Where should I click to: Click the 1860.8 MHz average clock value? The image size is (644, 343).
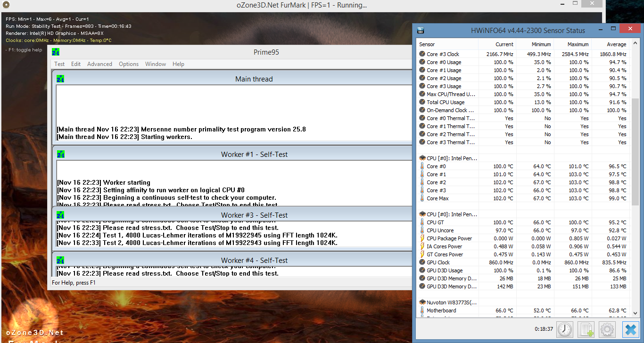click(612, 54)
